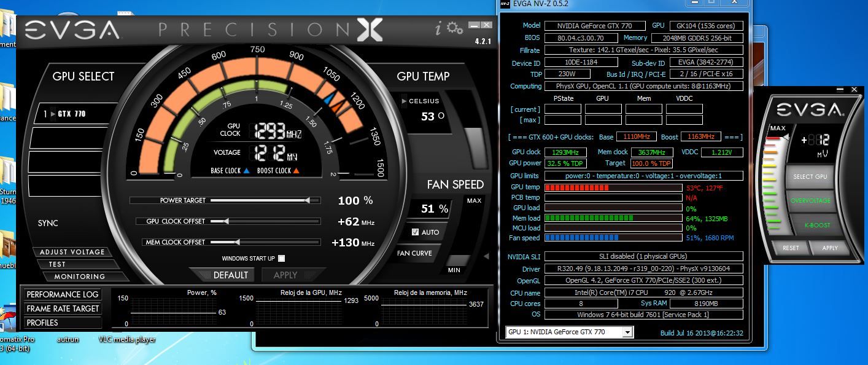Enable the Windows Start Up checkbox
Screen dimensions: 868x365
pos(281,259)
